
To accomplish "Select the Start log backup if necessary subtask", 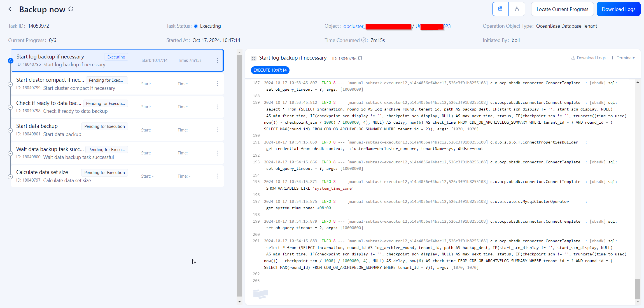I will (x=117, y=60).
